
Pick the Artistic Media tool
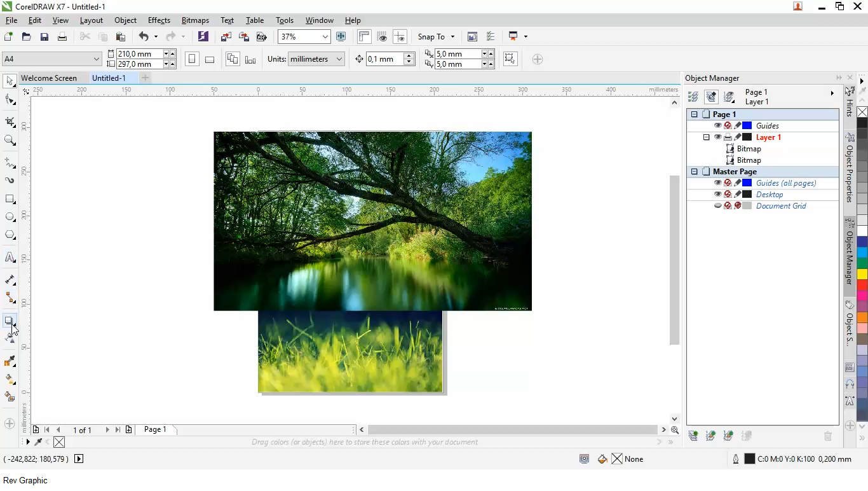10,181
